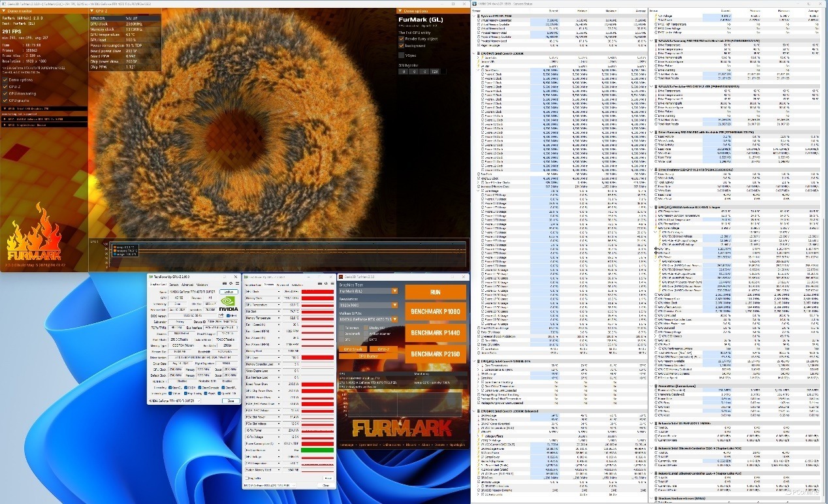
Task: Open Advanced tab in GPU-Z
Action: click(187, 285)
